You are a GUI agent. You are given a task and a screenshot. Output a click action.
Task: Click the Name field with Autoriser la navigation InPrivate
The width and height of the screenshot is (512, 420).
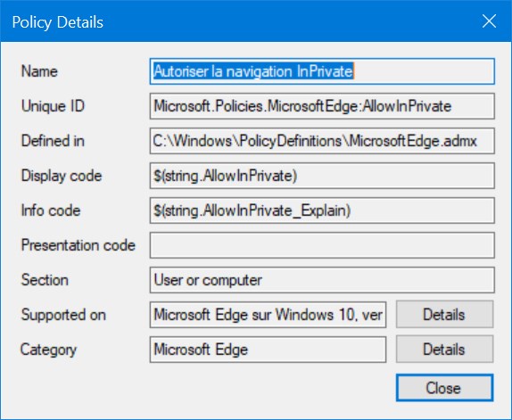322,71
